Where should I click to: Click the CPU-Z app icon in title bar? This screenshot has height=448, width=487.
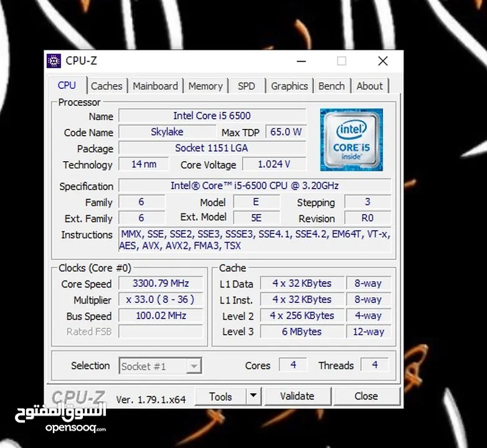pos(54,61)
